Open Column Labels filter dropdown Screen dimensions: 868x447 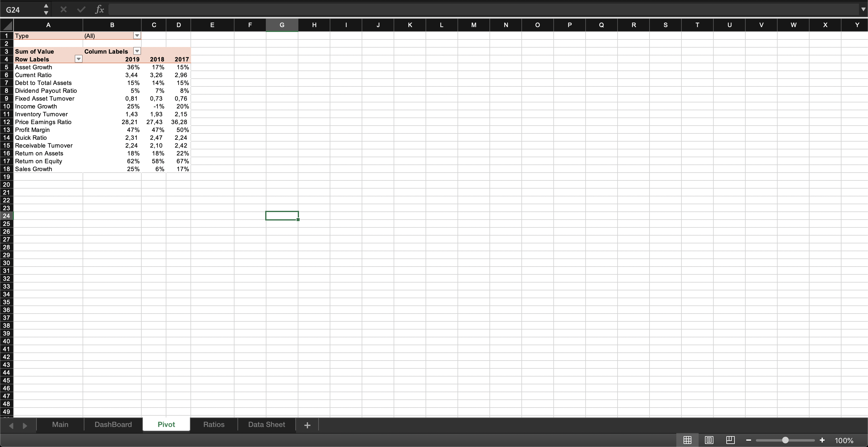click(x=137, y=51)
